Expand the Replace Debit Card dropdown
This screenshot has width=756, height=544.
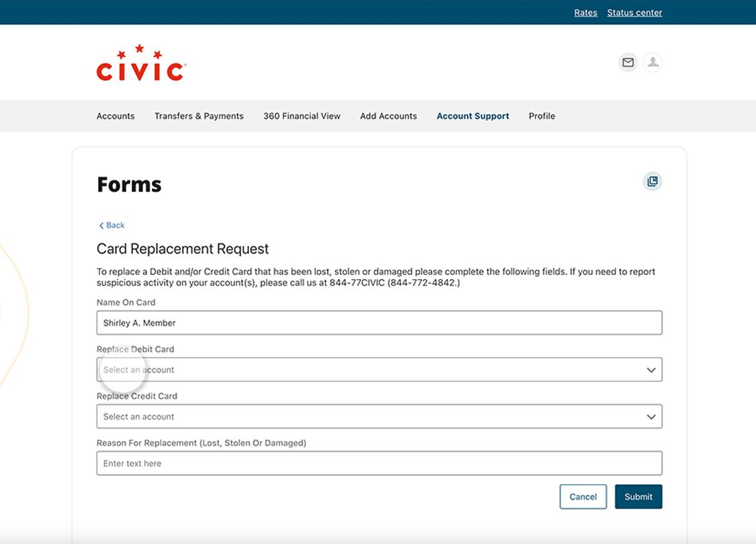[x=380, y=369]
